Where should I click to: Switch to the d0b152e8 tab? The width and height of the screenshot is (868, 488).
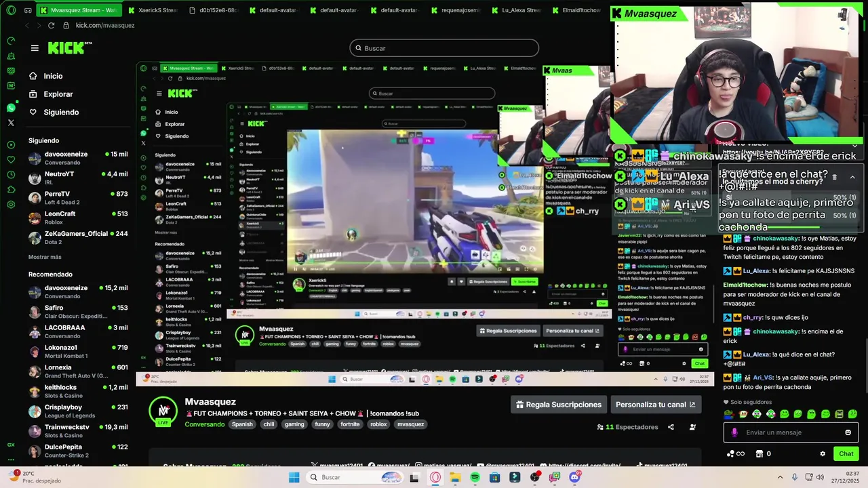pyautogui.click(x=213, y=10)
